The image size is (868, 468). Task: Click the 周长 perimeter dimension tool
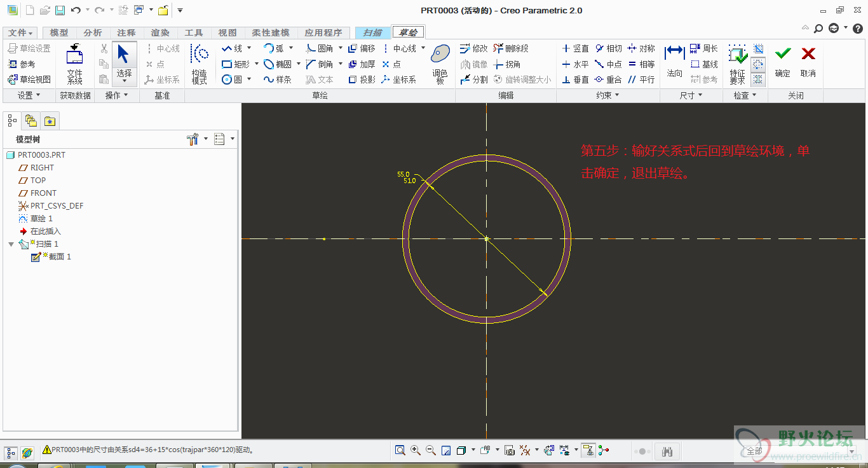(704, 48)
